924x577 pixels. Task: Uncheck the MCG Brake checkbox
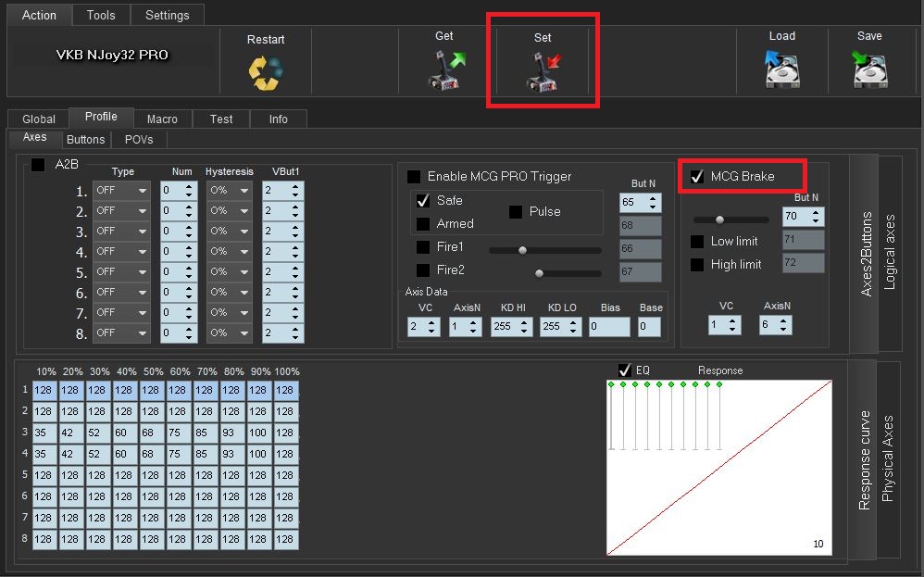point(697,176)
